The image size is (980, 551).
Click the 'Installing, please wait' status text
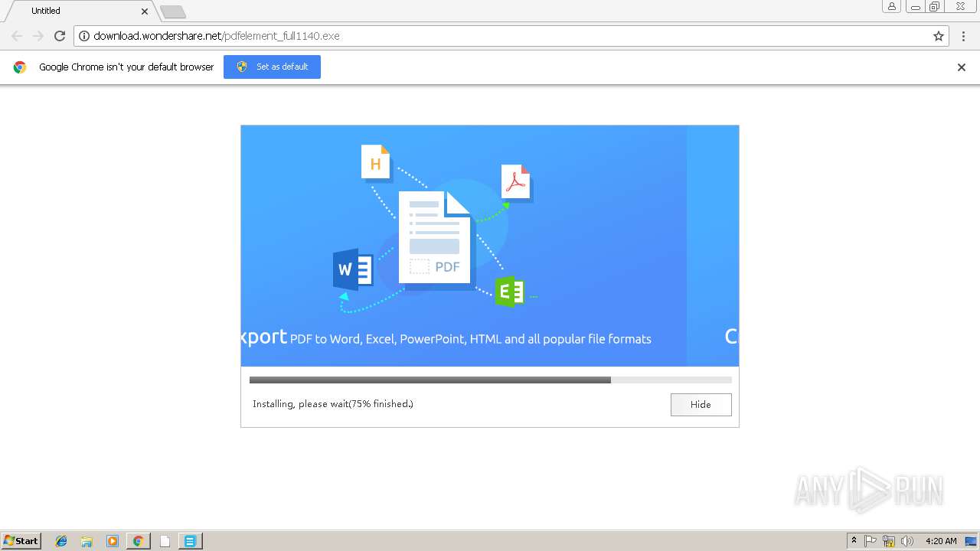pos(333,404)
